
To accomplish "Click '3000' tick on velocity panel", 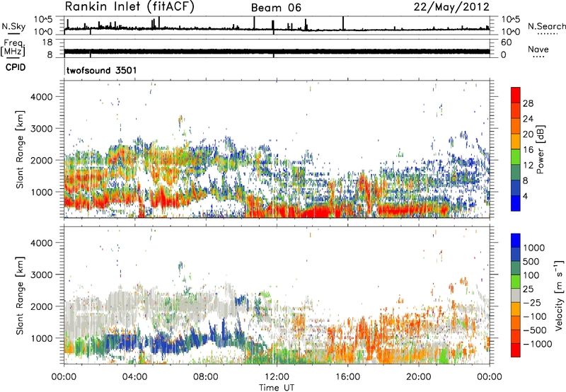I will (42, 275).
